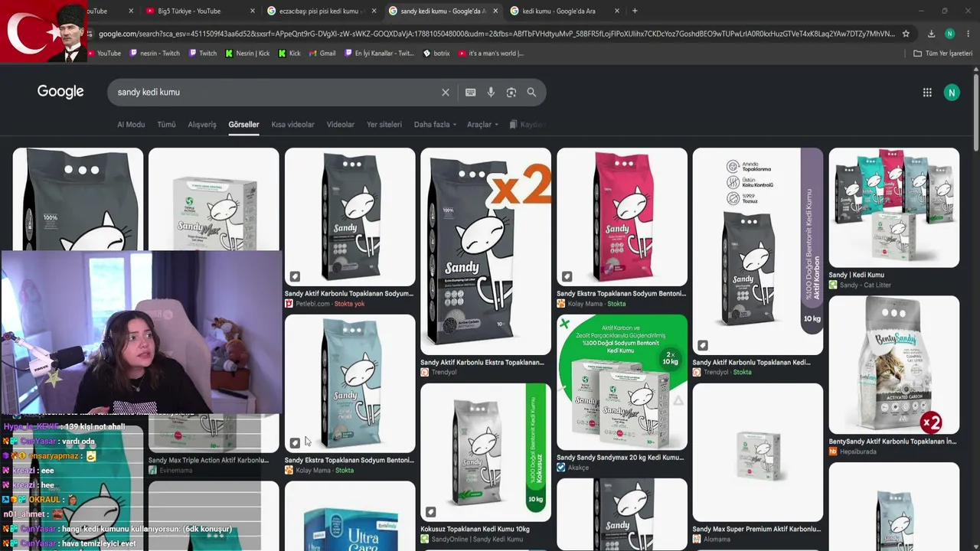Image resolution: width=980 pixels, height=551 pixels.
Task: Open the Tüm Yer İşaretleri bookmarks folder
Action: 942,54
